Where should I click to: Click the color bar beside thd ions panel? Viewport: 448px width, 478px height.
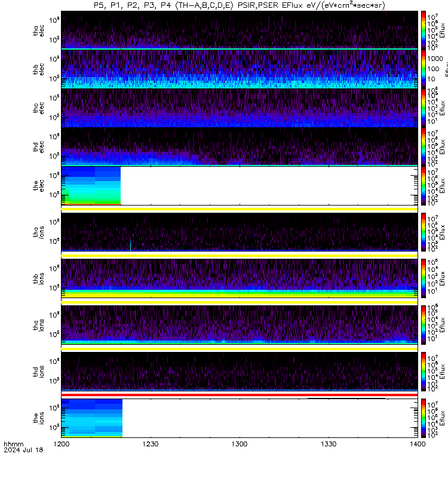point(424,372)
